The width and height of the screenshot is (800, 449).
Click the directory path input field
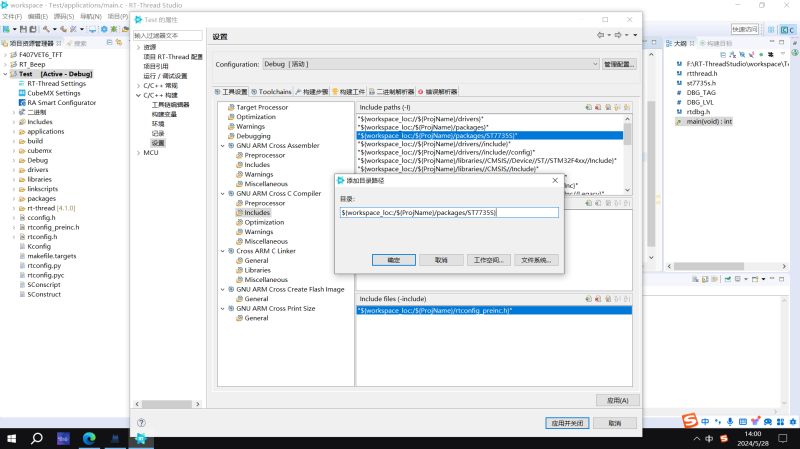449,212
